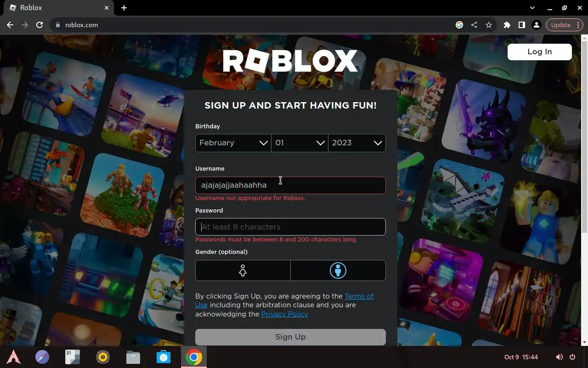Click the Roblox logo
The image size is (588, 368).
click(x=290, y=61)
